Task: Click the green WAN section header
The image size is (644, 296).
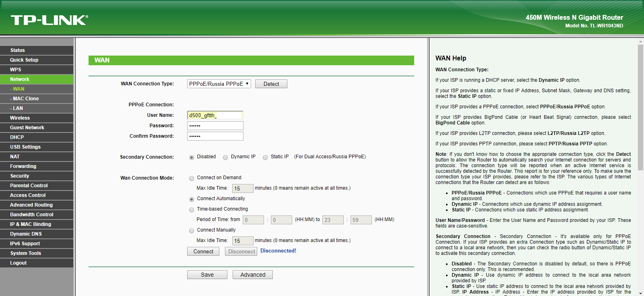Action: click(251, 60)
